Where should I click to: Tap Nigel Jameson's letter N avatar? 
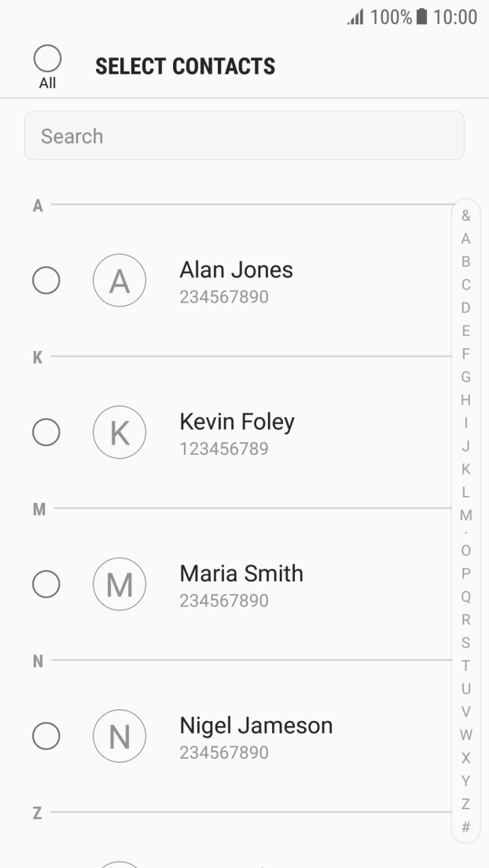[119, 735]
